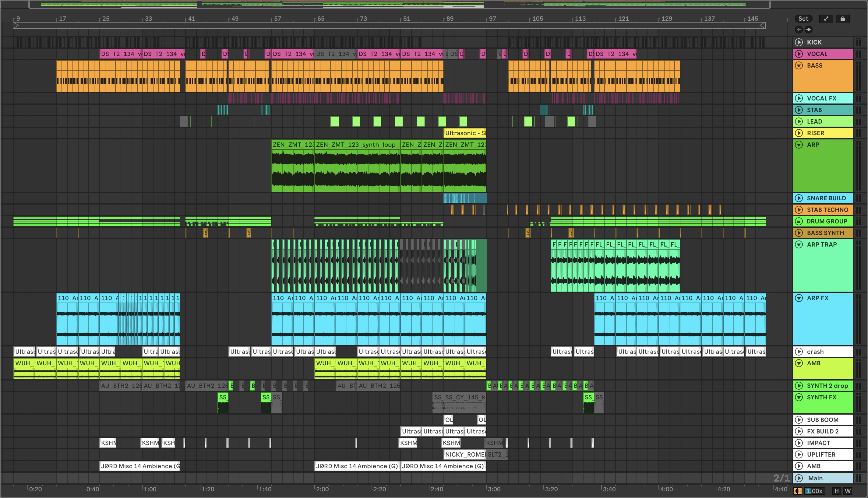Jump to next locator arrow
The width and height of the screenshot is (868, 498).
(x=809, y=30)
